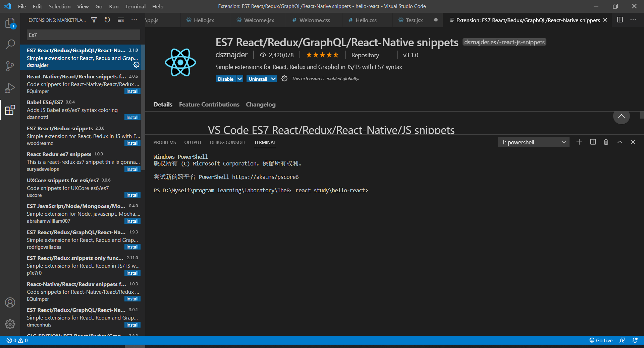
Task: Open the dsznajder publisher link
Action: [231, 55]
